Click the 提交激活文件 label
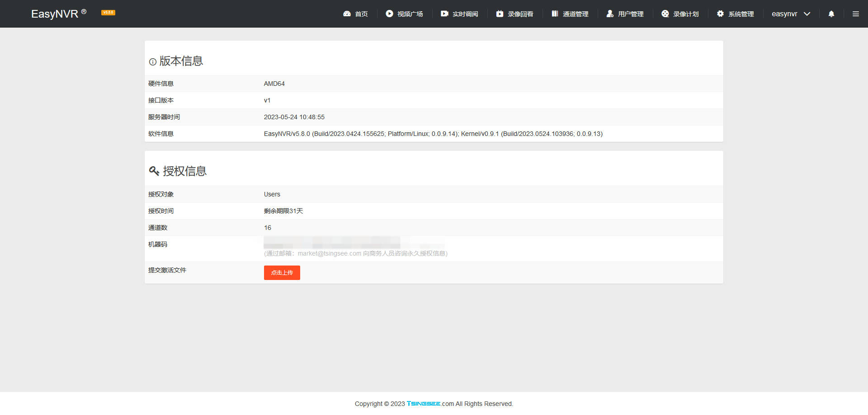The width and height of the screenshot is (868, 415). [167, 270]
